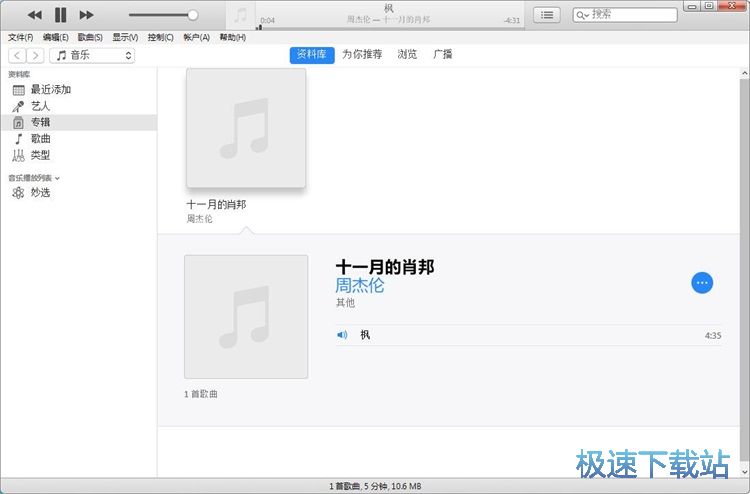This screenshot has width=750, height=494.
Task: Open the 显示(V) menu
Action: (125, 37)
